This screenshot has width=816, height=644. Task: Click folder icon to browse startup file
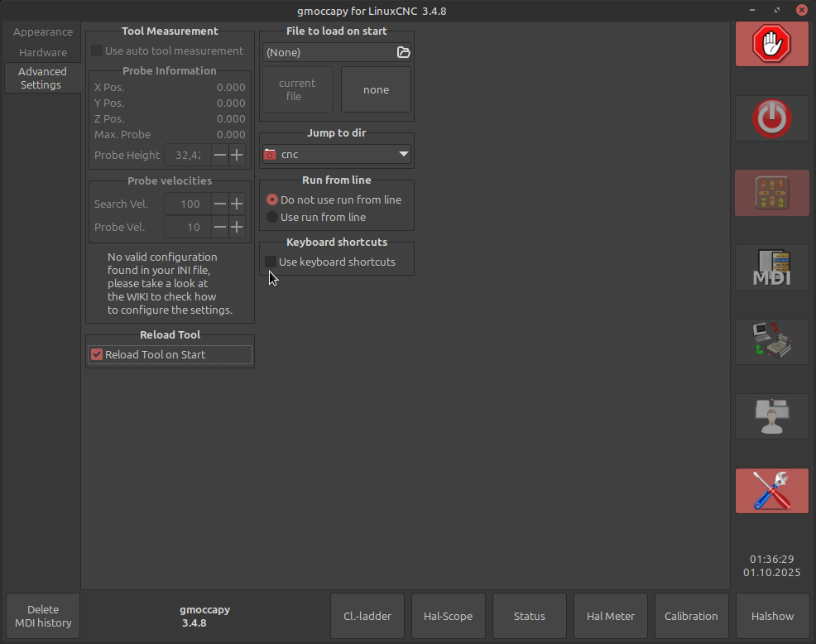click(x=403, y=52)
